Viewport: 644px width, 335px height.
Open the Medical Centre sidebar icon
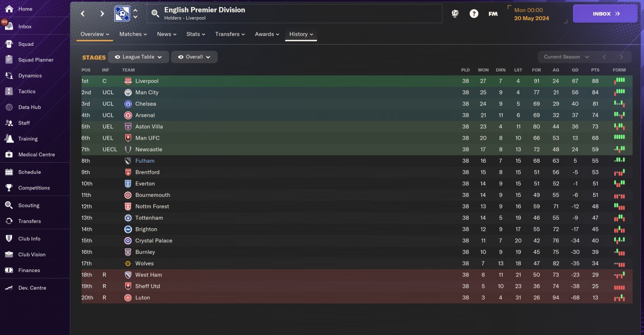9,154
